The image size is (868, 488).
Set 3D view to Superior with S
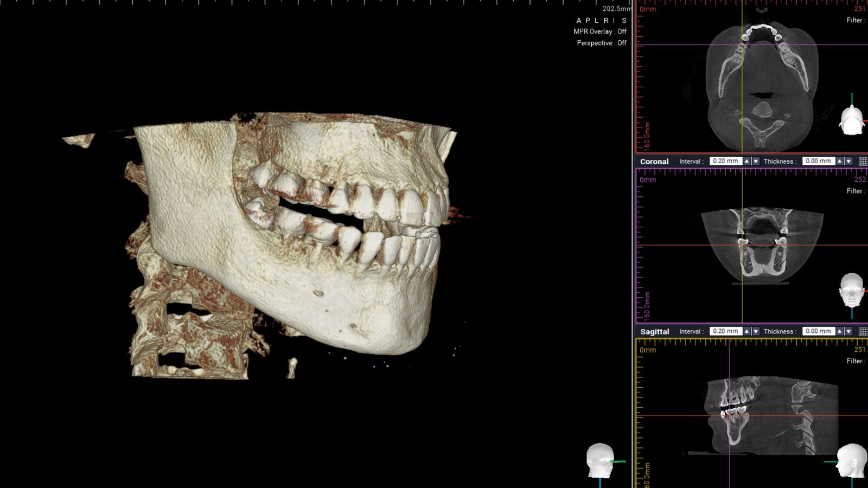624,21
